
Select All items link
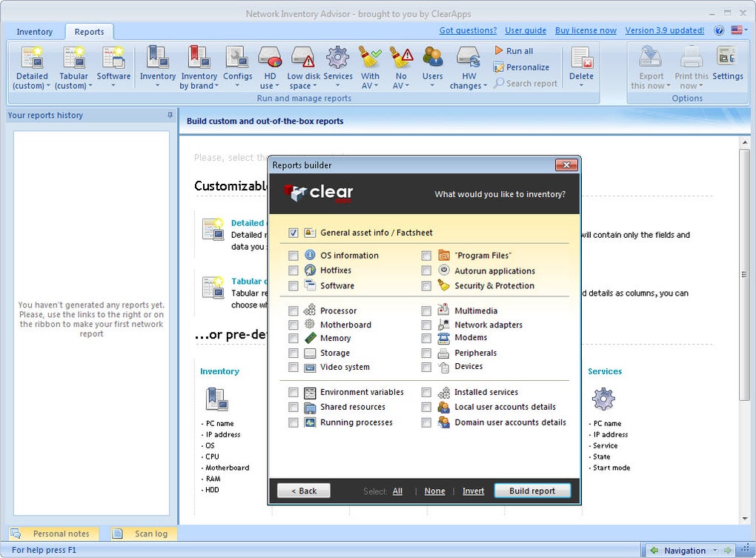click(x=397, y=491)
